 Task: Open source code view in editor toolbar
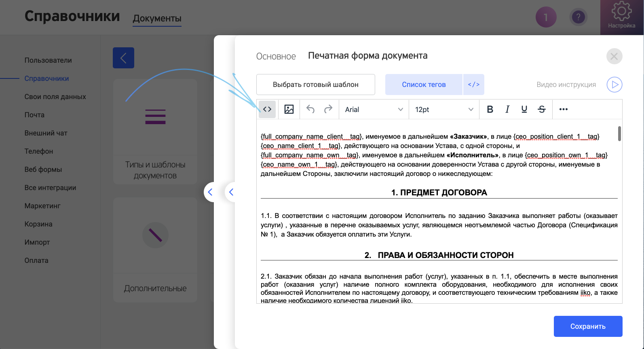point(267,109)
